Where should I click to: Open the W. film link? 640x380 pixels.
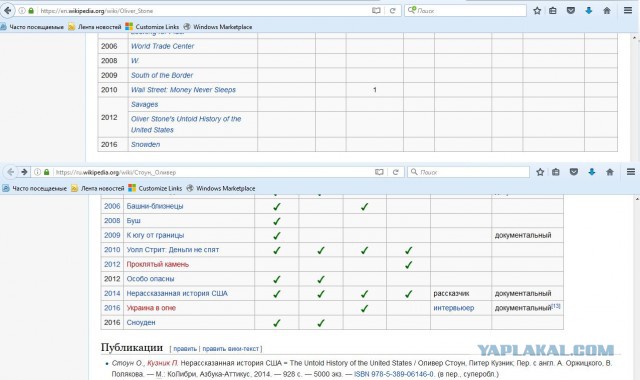point(135,60)
